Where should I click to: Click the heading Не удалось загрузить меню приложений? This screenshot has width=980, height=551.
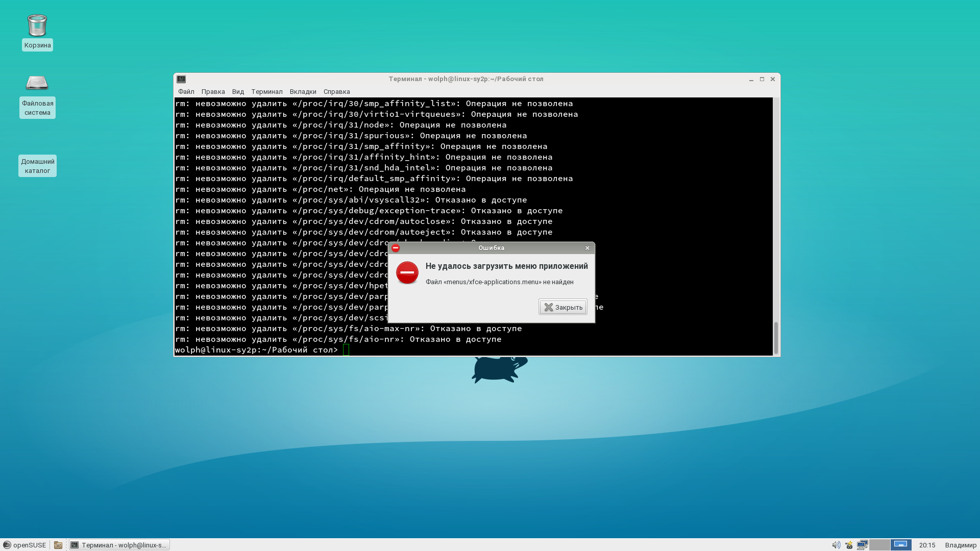coord(507,266)
